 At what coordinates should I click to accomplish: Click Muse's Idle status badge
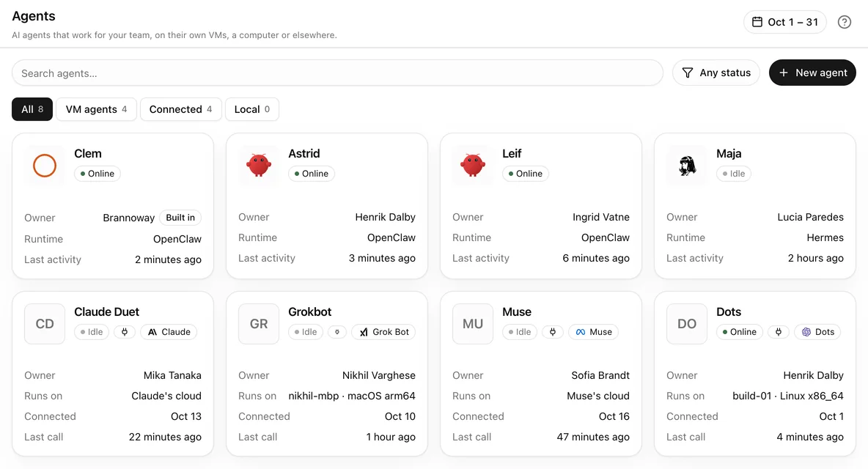[x=520, y=332]
